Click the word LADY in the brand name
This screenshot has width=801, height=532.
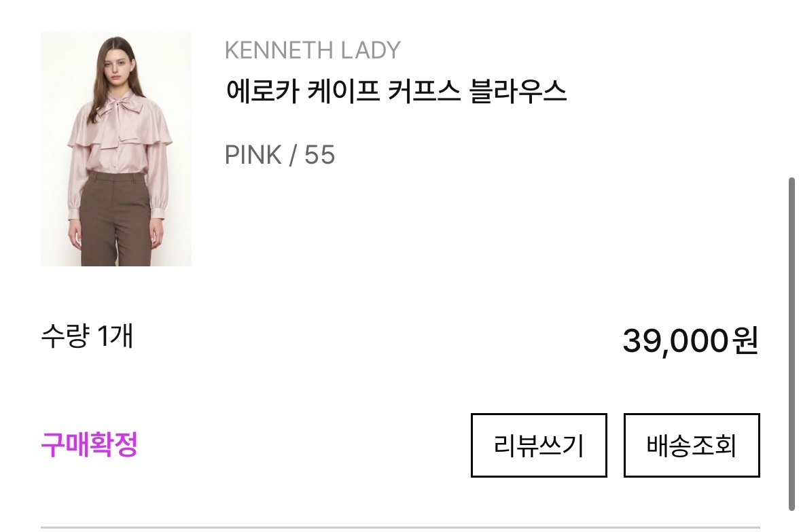[x=371, y=50]
